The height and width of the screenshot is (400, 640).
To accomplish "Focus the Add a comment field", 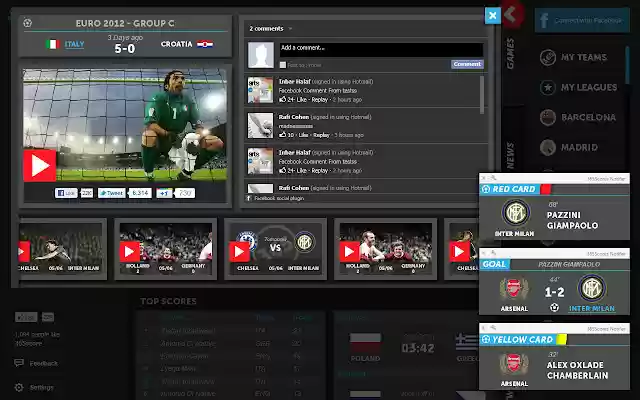I will (x=381, y=50).
